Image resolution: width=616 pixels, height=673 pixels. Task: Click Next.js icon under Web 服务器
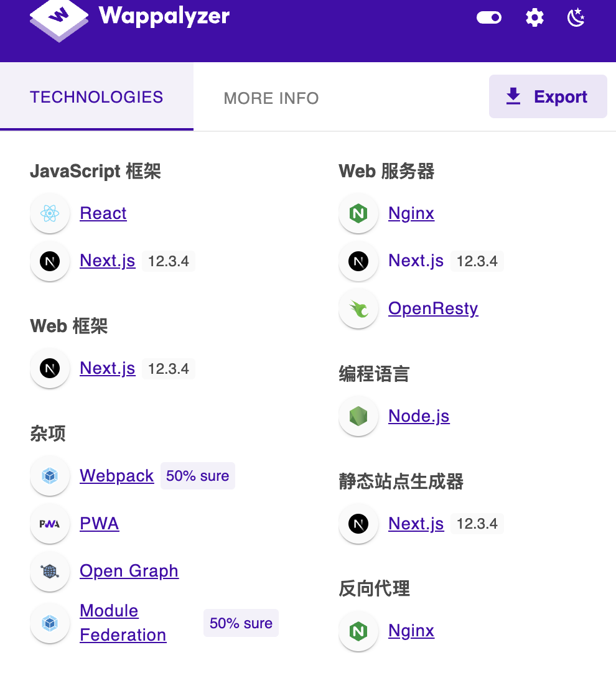point(358,261)
